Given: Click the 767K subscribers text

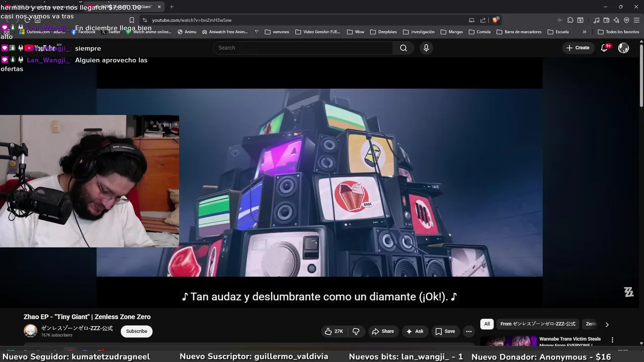Looking at the screenshot, I should point(57,335).
